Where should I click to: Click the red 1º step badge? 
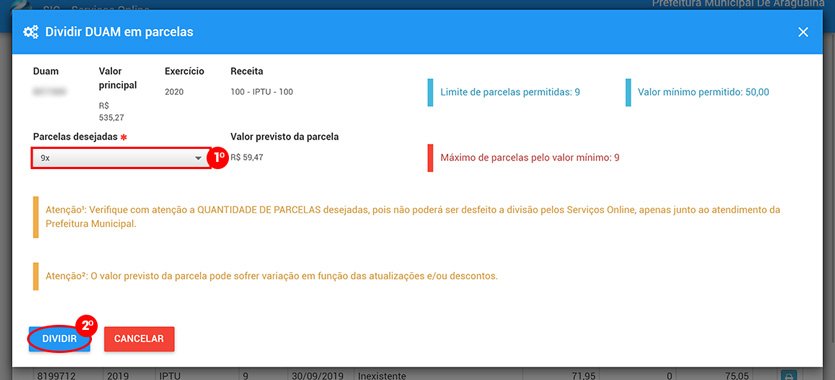(218, 158)
